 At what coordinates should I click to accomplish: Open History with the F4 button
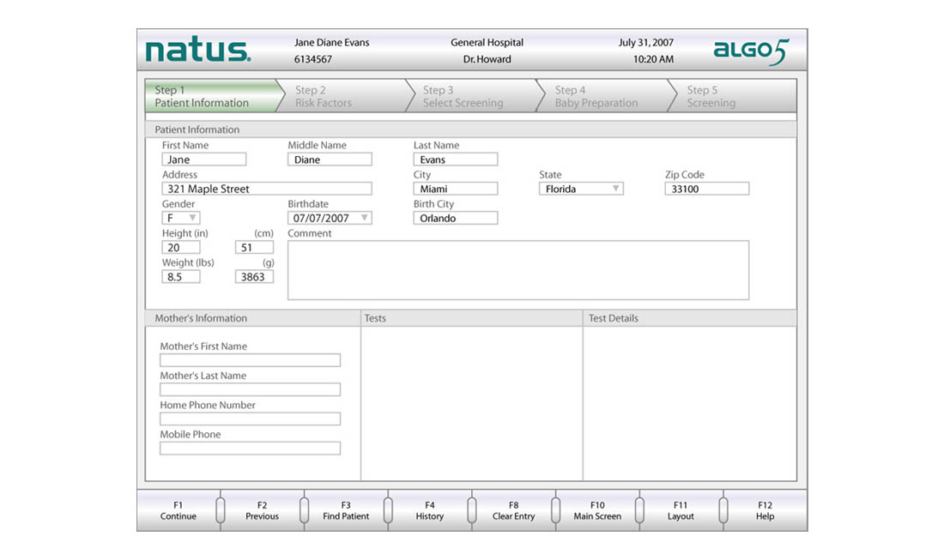click(x=429, y=511)
